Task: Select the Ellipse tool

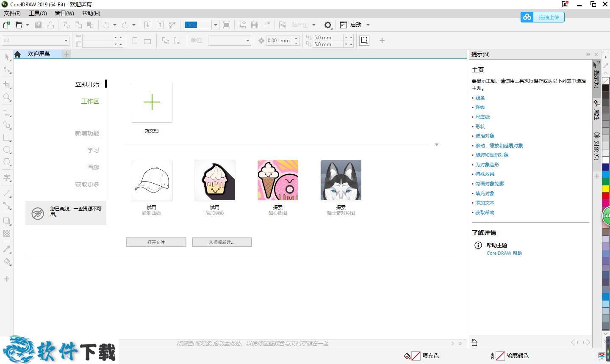Action: [7, 149]
